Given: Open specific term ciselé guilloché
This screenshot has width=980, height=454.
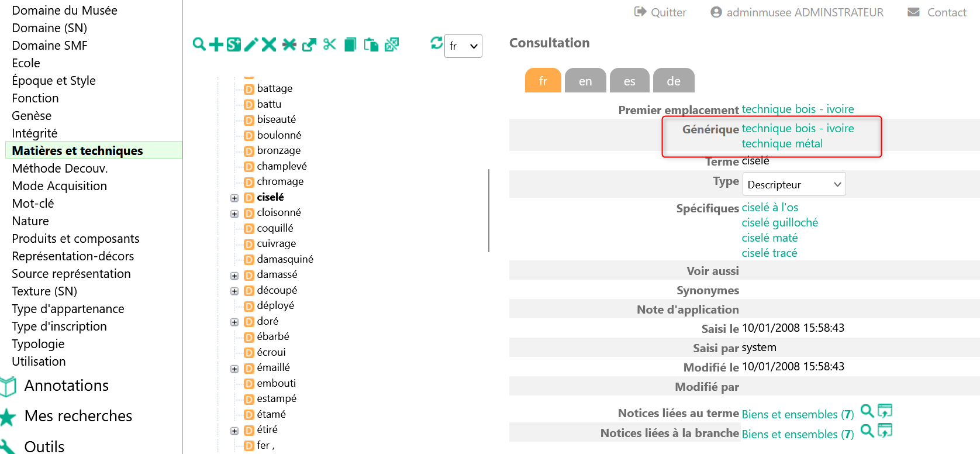Looking at the screenshot, I should click(x=779, y=222).
